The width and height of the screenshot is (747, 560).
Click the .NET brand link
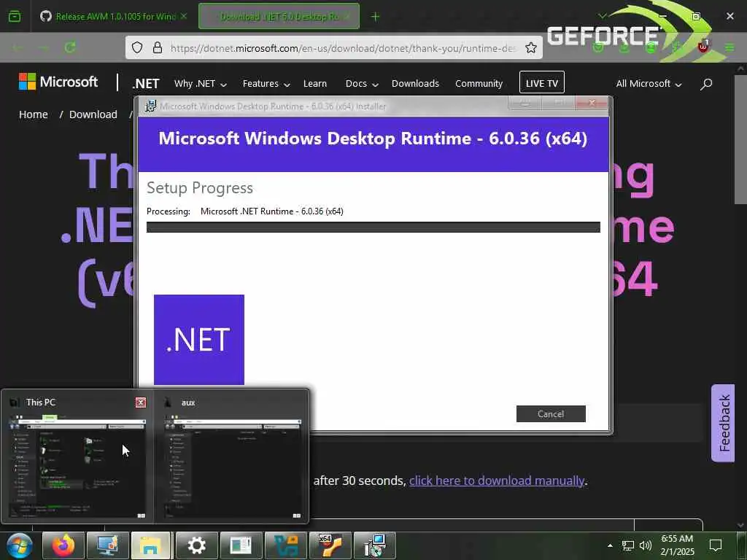click(x=145, y=84)
